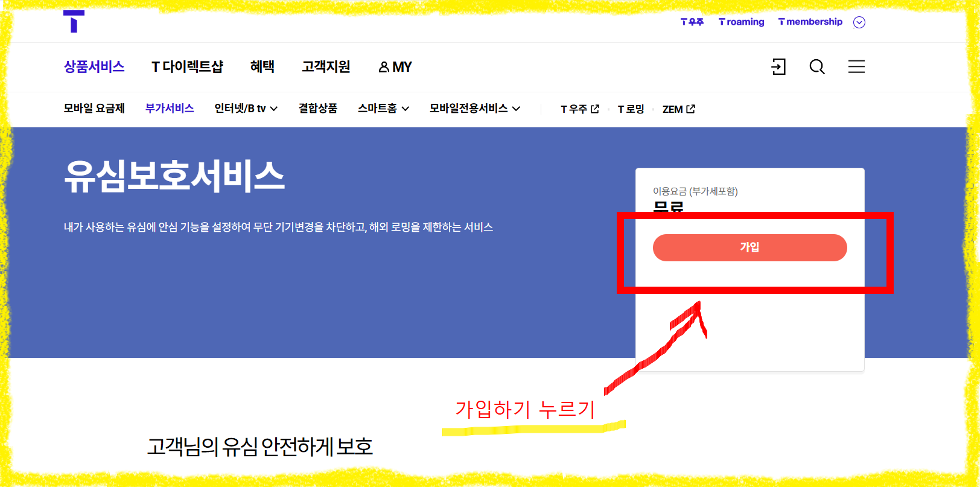
Task: Click the T logo in header
Action: pyautogui.click(x=74, y=21)
